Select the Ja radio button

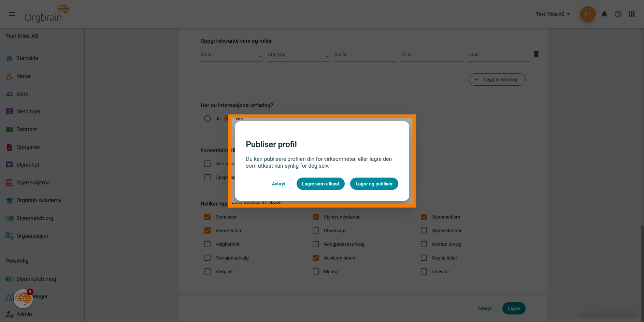[207, 118]
